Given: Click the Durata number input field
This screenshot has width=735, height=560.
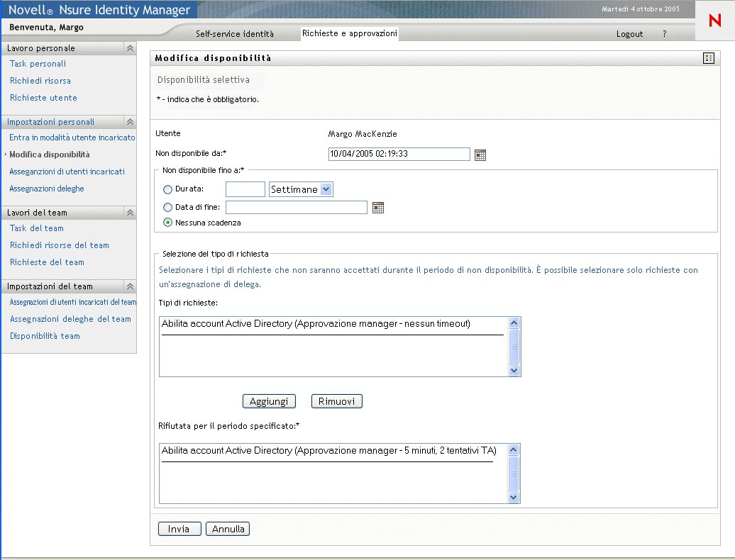Looking at the screenshot, I should [245, 189].
